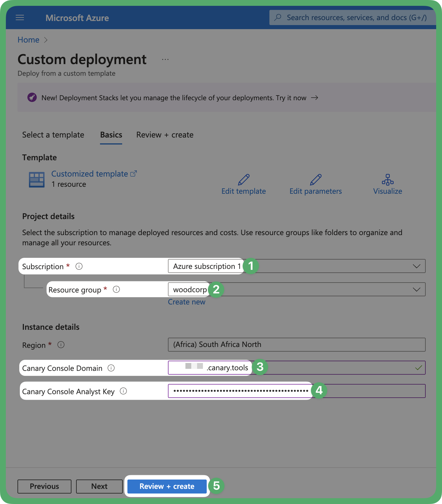
Task: Show info tooltip for Canary Console Domain
Action: [x=111, y=368]
